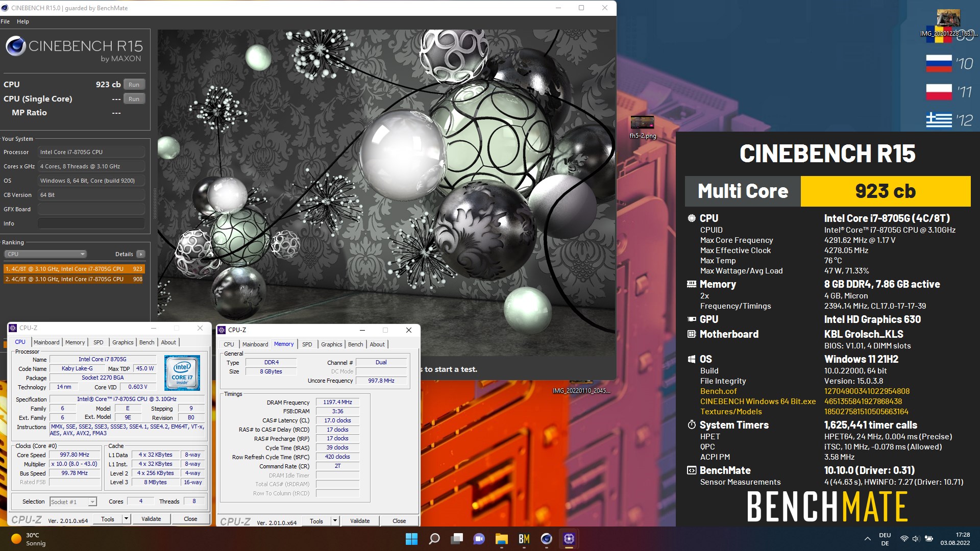Click the BenchMate GPU icon
Image resolution: width=980 pixels, height=551 pixels.
pos(692,319)
